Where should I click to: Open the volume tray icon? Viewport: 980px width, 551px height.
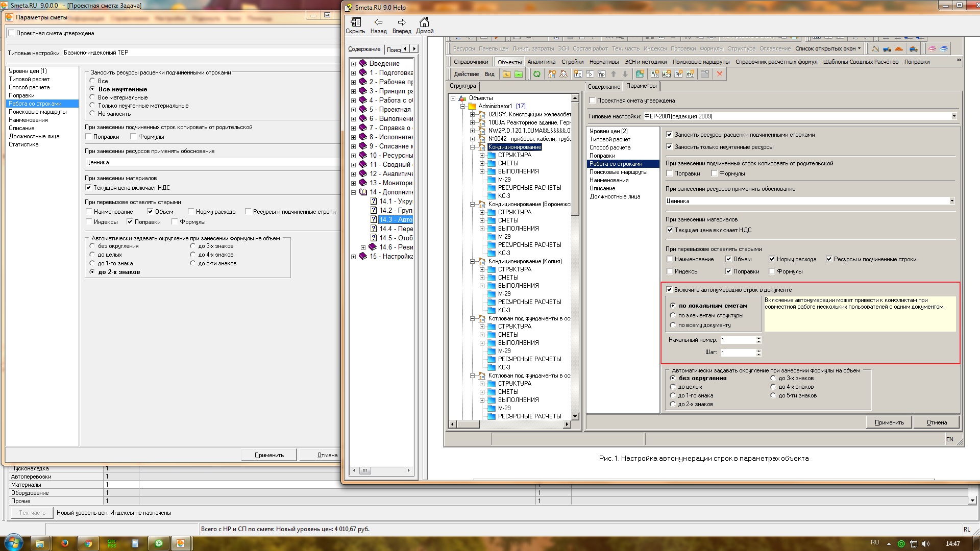click(926, 544)
